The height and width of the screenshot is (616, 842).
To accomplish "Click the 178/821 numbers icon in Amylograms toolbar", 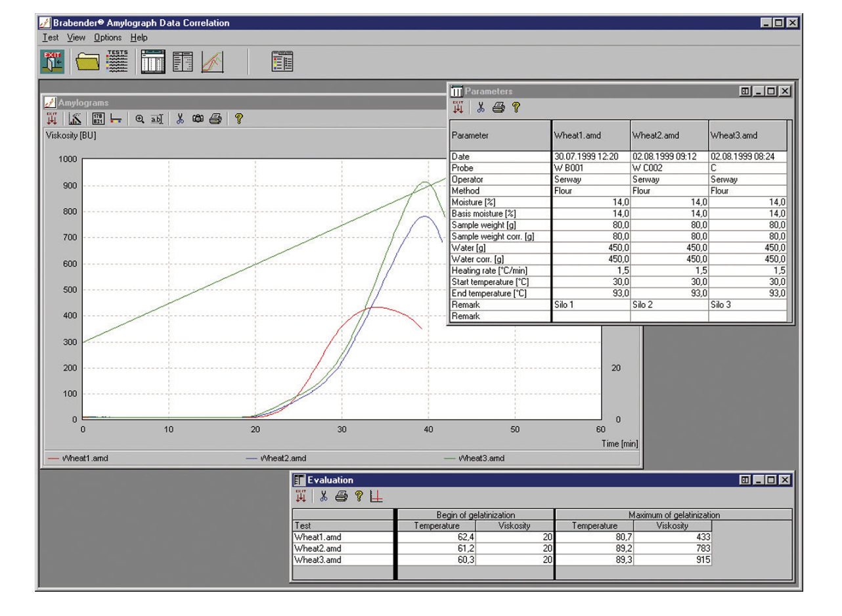I will 97,119.
